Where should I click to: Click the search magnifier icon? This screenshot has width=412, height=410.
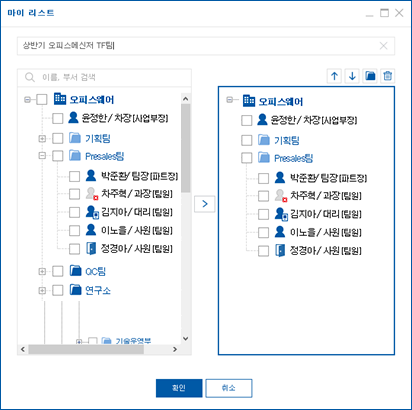30,77
